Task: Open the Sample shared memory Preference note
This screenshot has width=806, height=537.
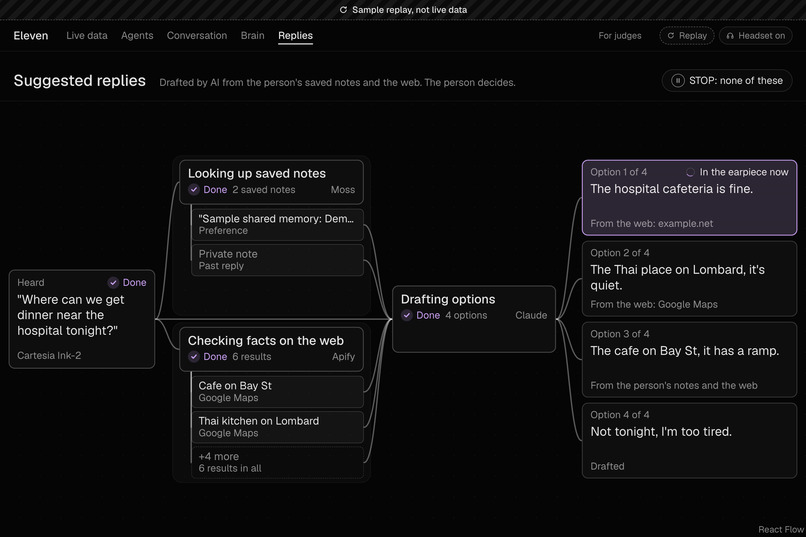Action: click(278, 225)
